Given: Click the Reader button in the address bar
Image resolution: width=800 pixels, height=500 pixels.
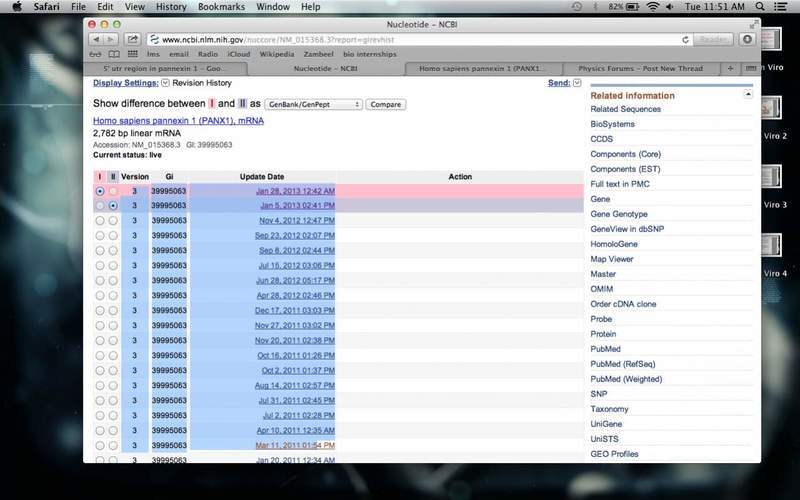Looking at the screenshot, I should point(713,39).
